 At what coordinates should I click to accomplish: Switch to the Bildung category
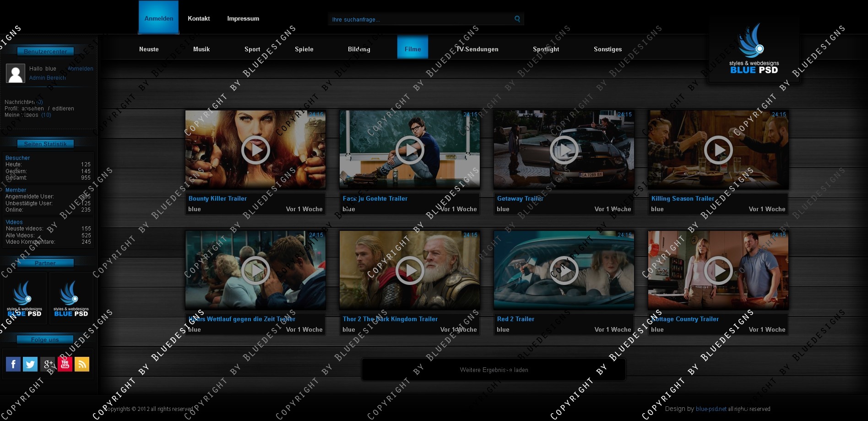[359, 49]
